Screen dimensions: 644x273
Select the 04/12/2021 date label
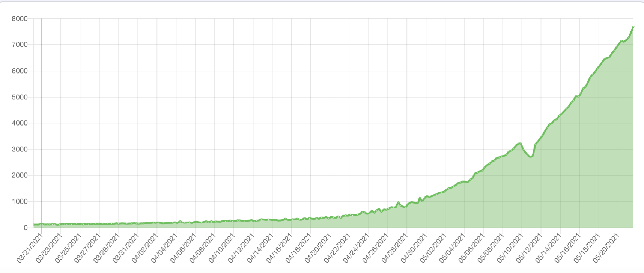point(242,247)
